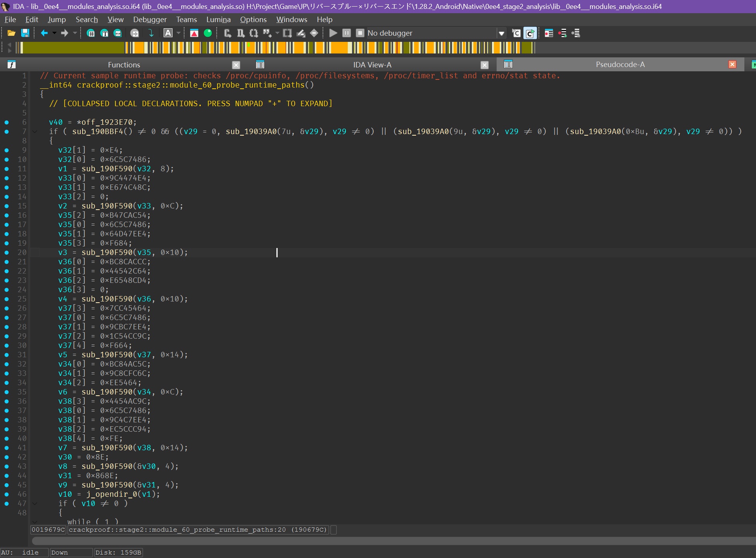The width and height of the screenshot is (756, 558).
Task: Click off_1923E70 reference on line 6
Action: 107,122
